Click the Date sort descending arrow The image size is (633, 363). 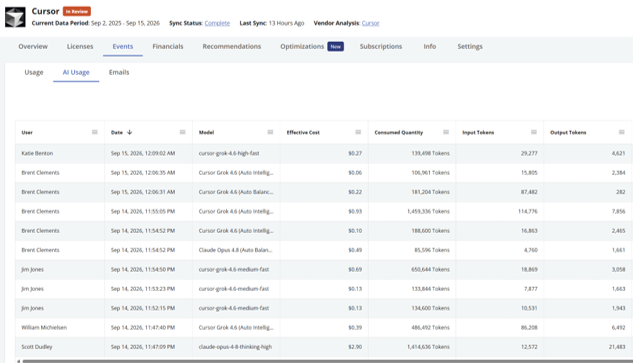pos(130,132)
